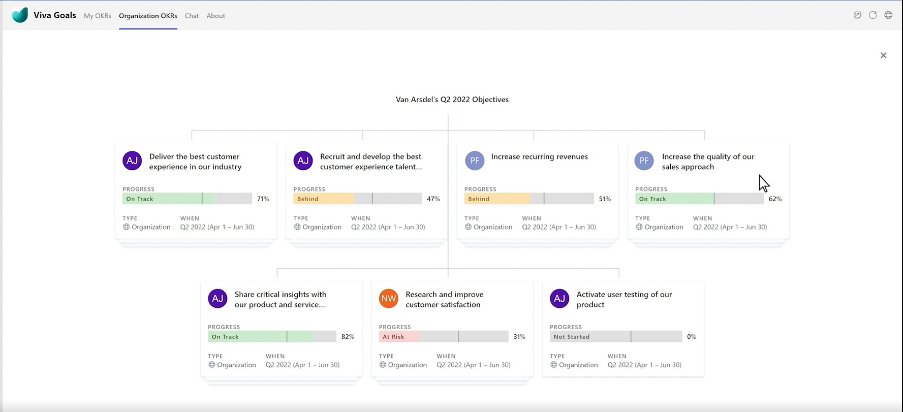Open Deliver the best customer experience objective
903x412 pixels.
coord(195,161)
